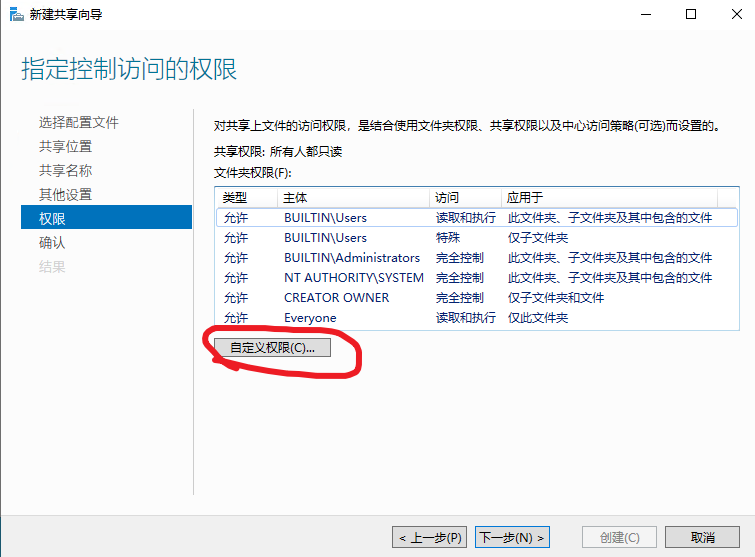Select the BUILTIN\Users 特殊 permission row
The image size is (755, 557).
pos(475,238)
